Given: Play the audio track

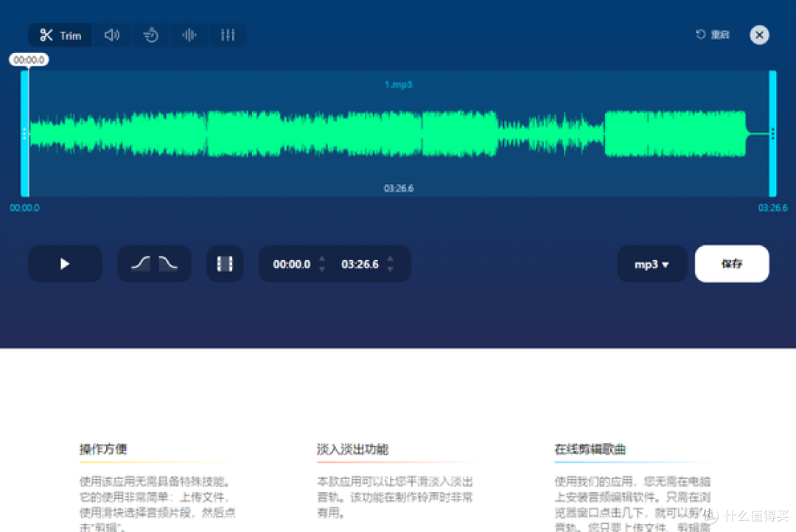Looking at the screenshot, I should [65, 264].
